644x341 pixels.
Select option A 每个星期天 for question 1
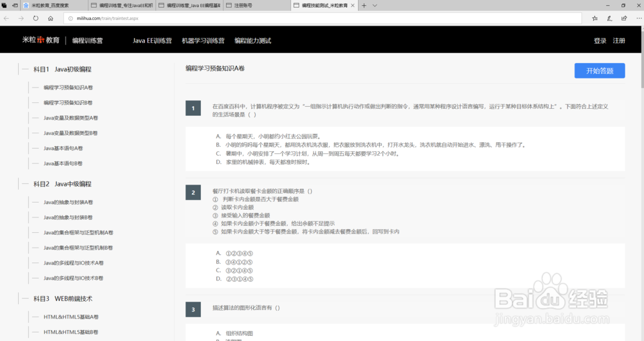point(269,136)
